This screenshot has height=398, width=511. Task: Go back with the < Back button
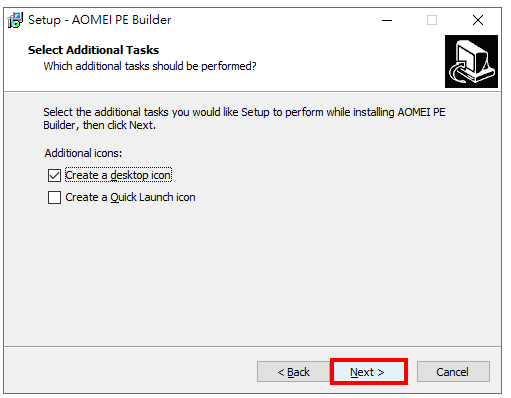tap(293, 372)
